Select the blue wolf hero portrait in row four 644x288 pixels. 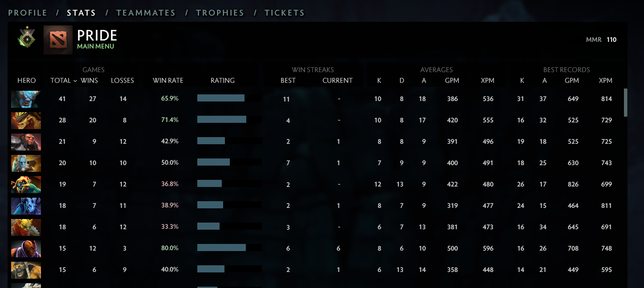(x=26, y=163)
